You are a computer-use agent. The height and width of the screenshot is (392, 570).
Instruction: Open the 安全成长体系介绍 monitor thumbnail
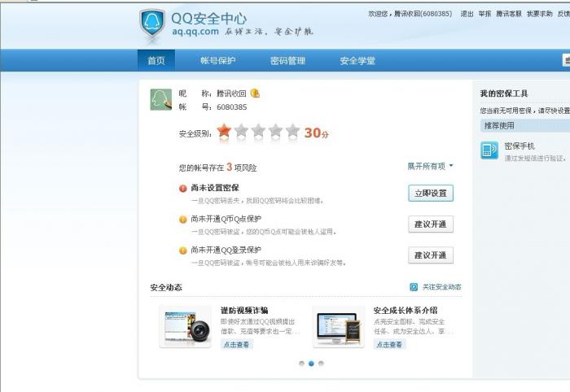coord(339,326)
